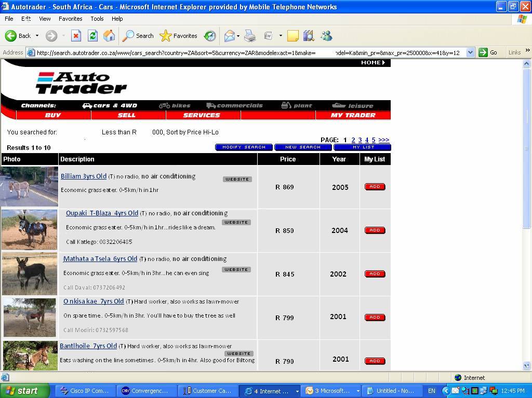
Task: Open the Bantlhoile 7yrs Old listing
Action: pyautogui.click(x=88, y=346)
